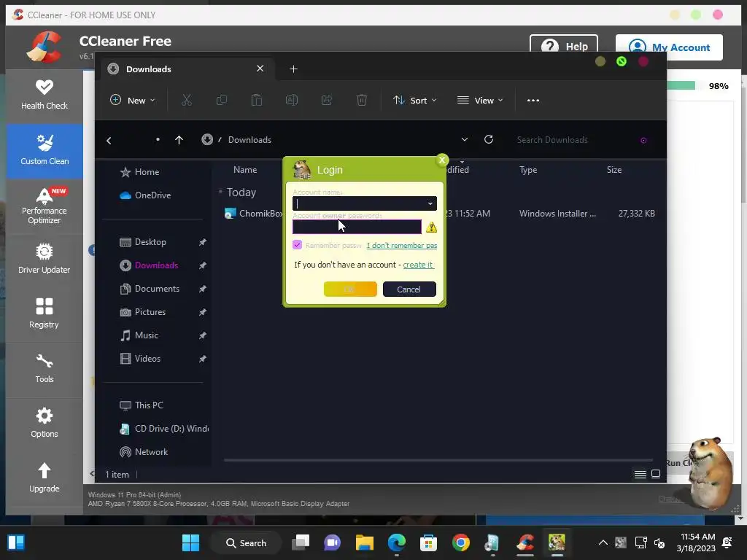This screenshot has width=747, height=560.
Task: Open the View dropdown
Action: pyautogui.click(x=480, y=100)
